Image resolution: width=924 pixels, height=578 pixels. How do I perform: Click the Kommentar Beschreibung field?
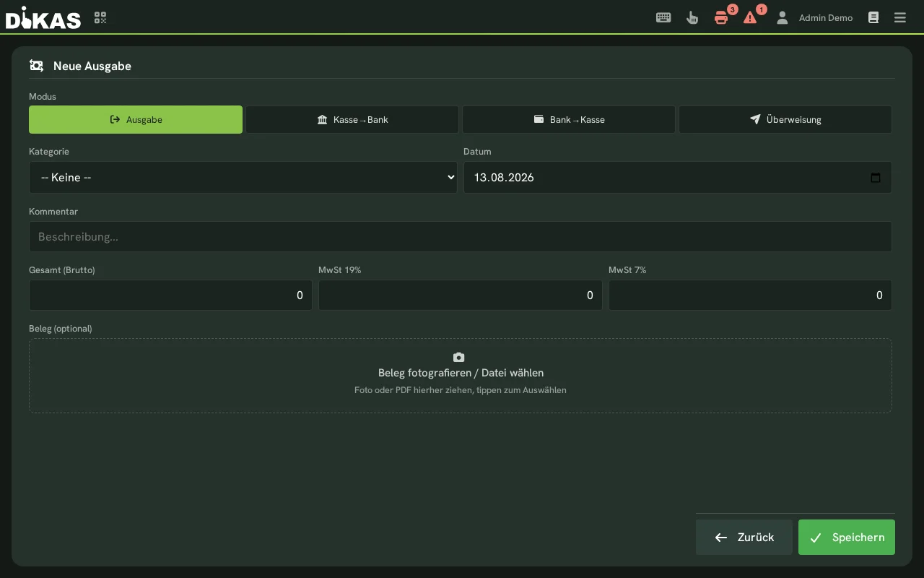[x=461, y=237]
